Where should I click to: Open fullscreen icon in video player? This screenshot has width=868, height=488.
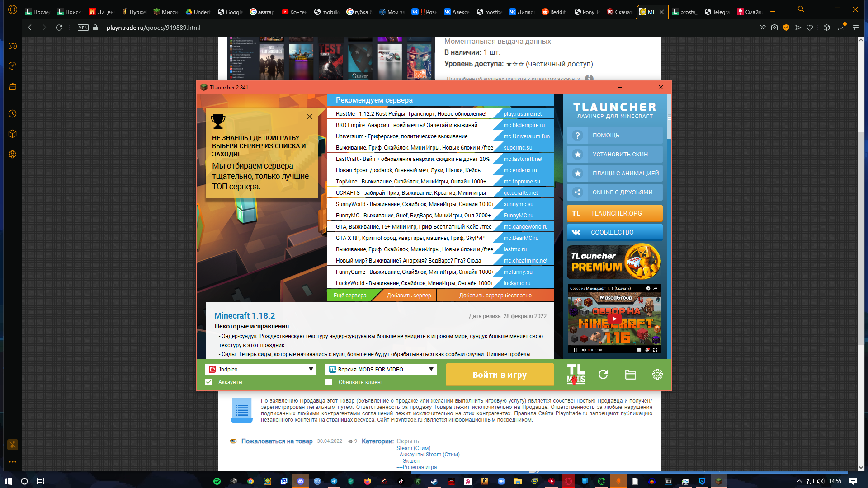click(655, 350)
